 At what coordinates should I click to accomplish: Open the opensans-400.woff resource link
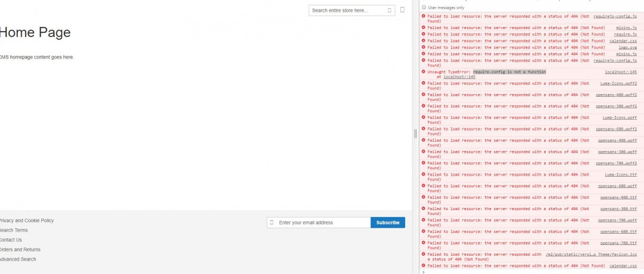coord(618,140)
